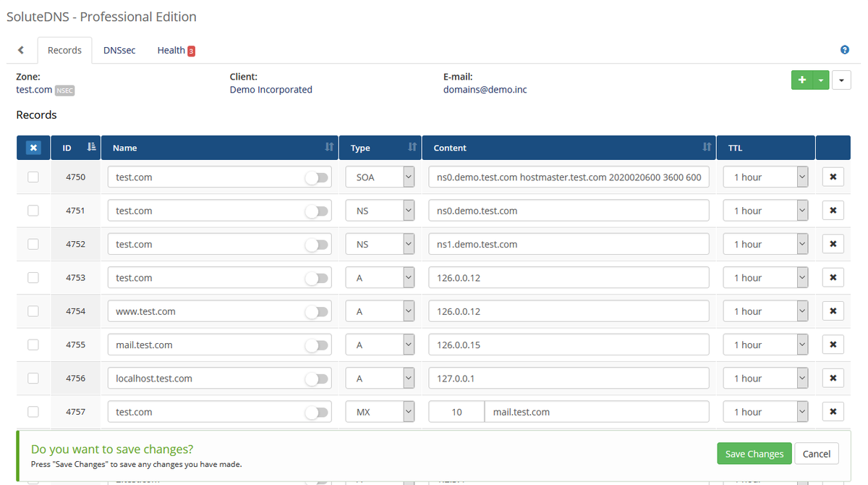Expand the green add-record dropdown arrow
868x485 pixels.
(x=822, y=80)
